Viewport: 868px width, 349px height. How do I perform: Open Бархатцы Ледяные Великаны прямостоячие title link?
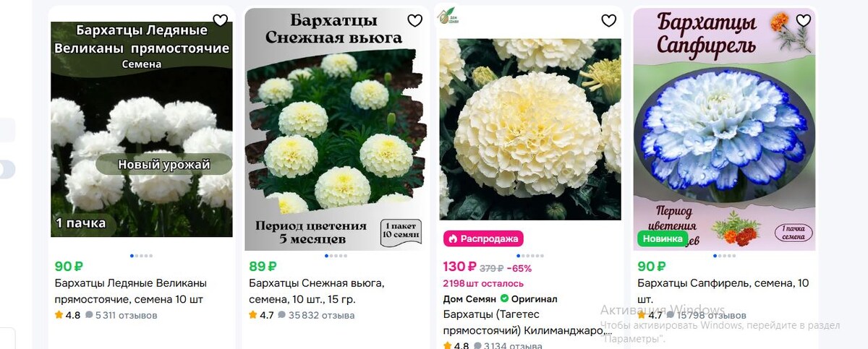click(x=131, y=290)
